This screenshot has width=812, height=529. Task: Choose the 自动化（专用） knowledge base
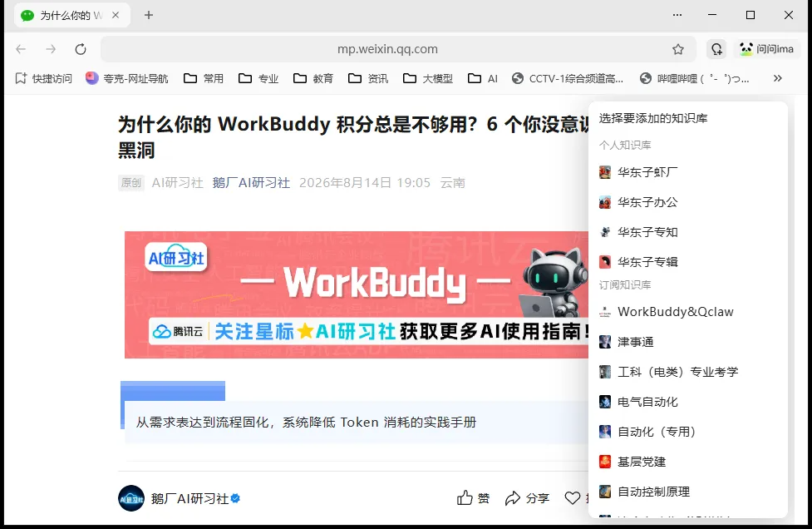pos(687,432)
